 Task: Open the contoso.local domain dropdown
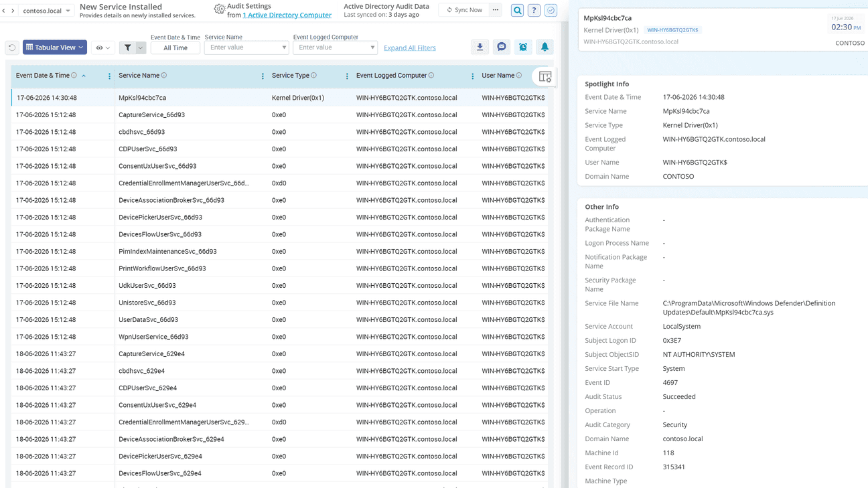46,11
